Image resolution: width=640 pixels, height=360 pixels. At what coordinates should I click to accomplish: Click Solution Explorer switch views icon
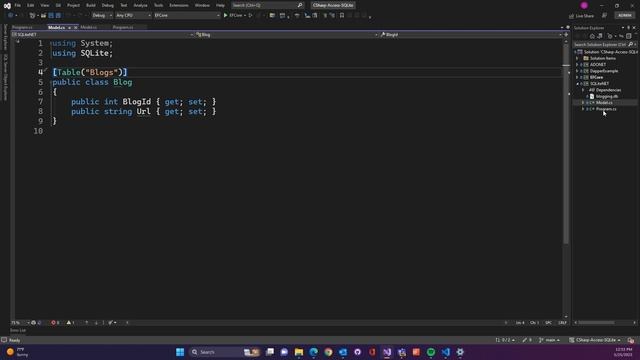600,36
